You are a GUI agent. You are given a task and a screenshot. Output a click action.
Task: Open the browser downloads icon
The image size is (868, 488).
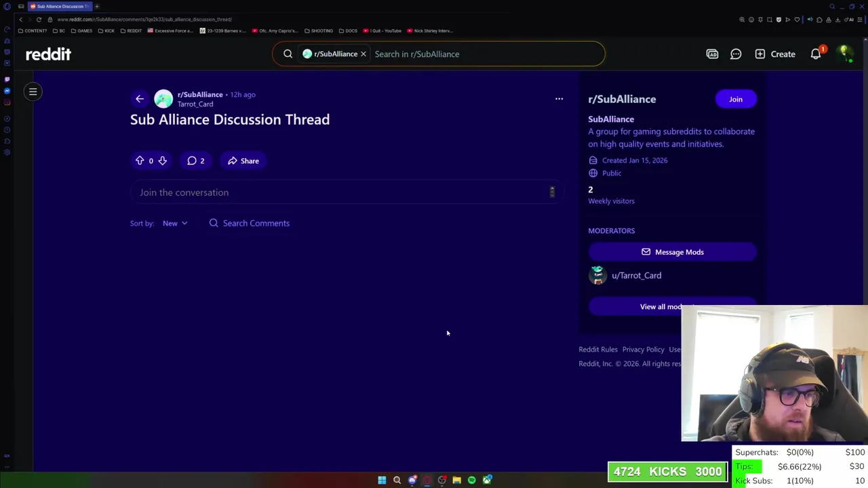coord(837,20)
